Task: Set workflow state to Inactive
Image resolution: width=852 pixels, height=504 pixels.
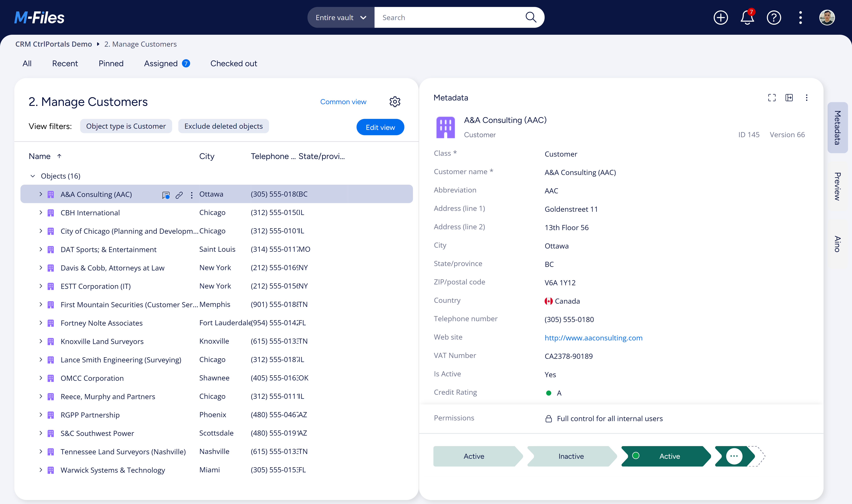Action: (571, 456)
